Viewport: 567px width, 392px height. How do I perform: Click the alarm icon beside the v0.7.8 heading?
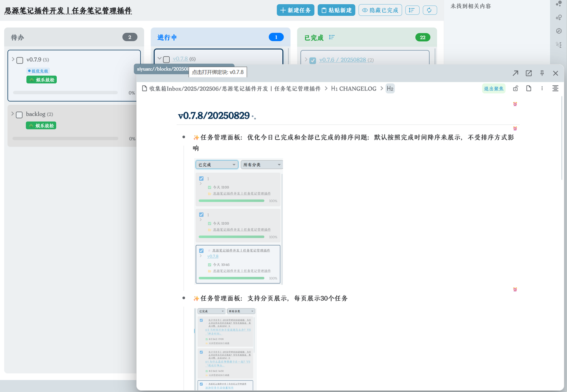pos(515,104)
